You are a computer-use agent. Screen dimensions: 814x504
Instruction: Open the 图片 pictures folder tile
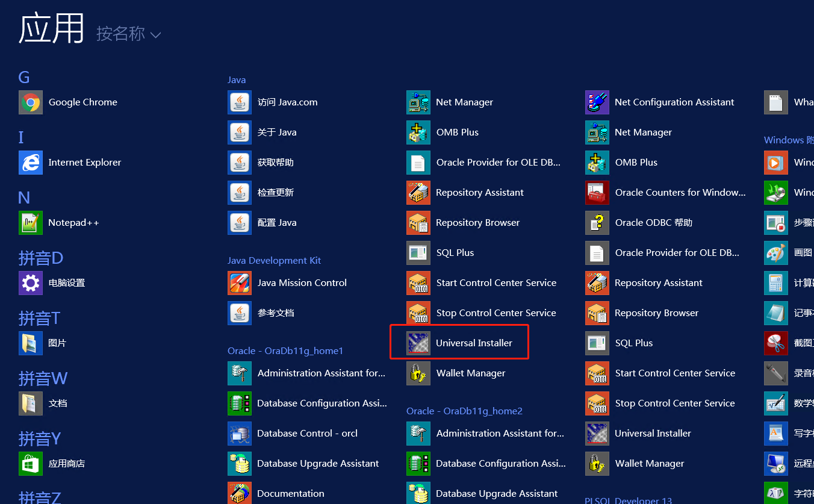(42, 343)
